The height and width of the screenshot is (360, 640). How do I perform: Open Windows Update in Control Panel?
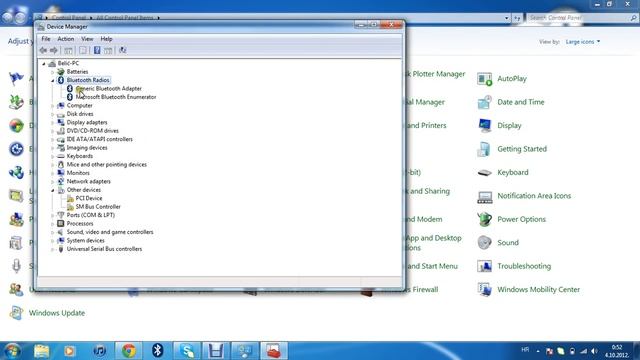(x=57, y=313)
